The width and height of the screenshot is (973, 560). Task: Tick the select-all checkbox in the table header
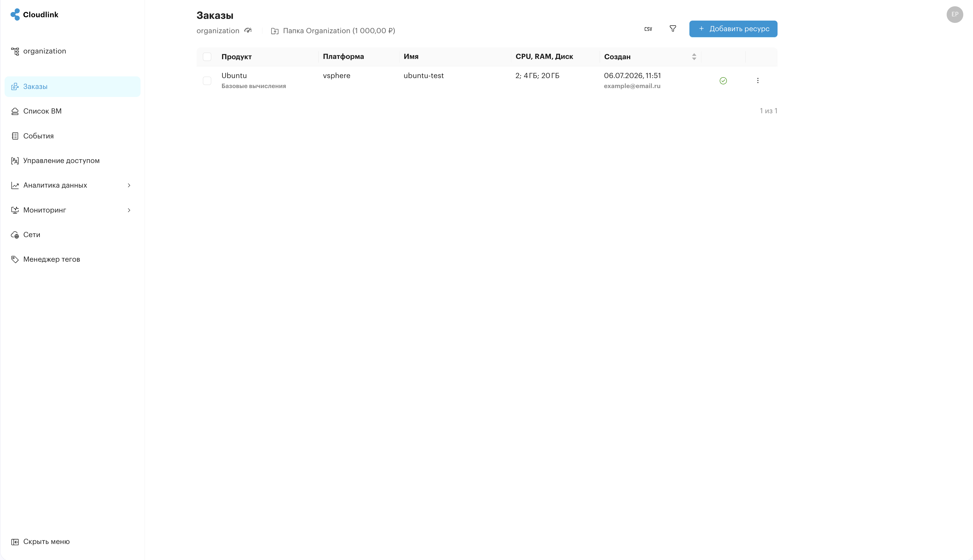207,57
